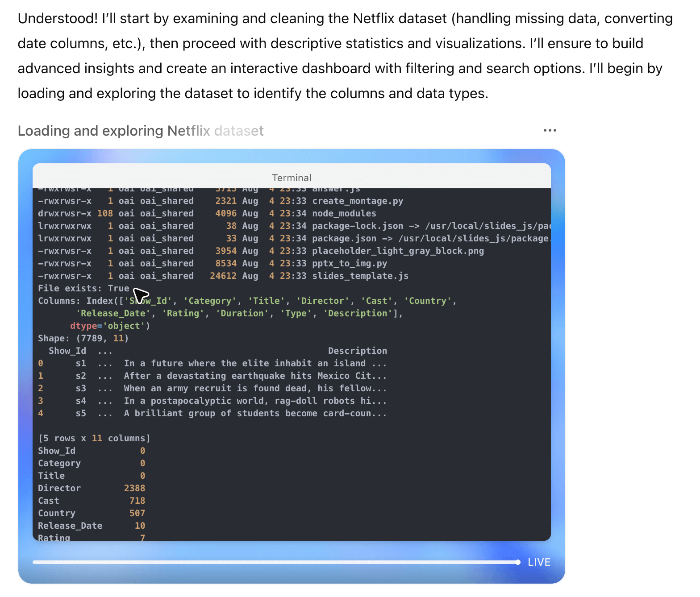Viewport: 700px width, 597px height.
Task: Click the Director null count 2388
Action: (x=134, y=488)
